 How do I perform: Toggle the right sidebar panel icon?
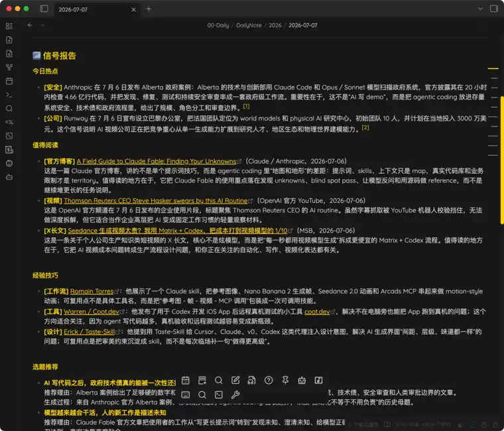tap(493, 9)
